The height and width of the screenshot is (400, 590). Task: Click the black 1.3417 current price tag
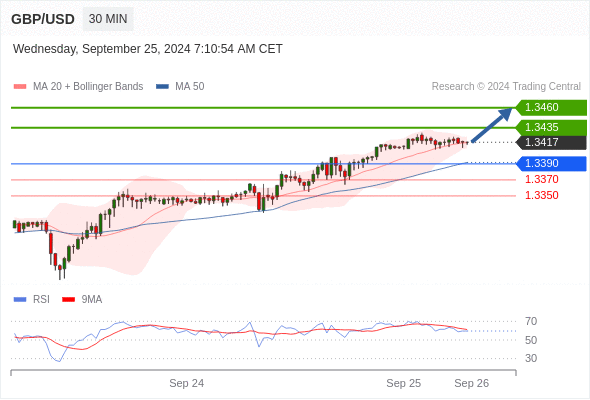551,143
